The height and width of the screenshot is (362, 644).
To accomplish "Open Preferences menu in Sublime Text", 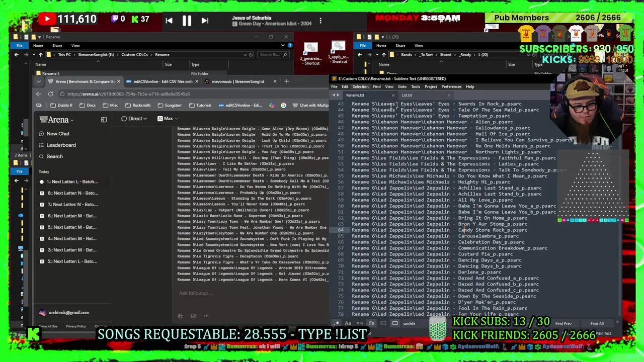I will [x=451, y=86].
